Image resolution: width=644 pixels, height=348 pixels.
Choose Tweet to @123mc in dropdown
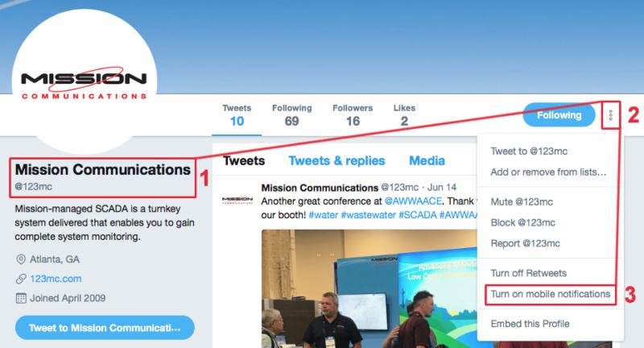(x=529, y=151)
